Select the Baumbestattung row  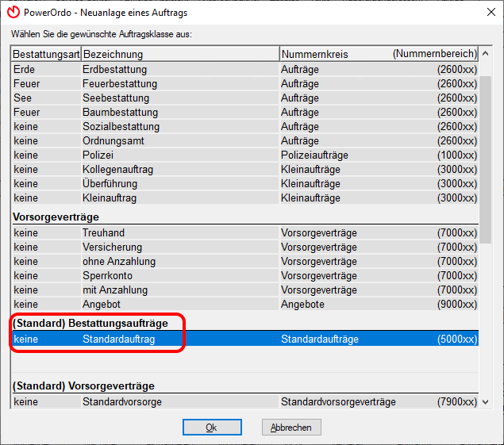245,113
